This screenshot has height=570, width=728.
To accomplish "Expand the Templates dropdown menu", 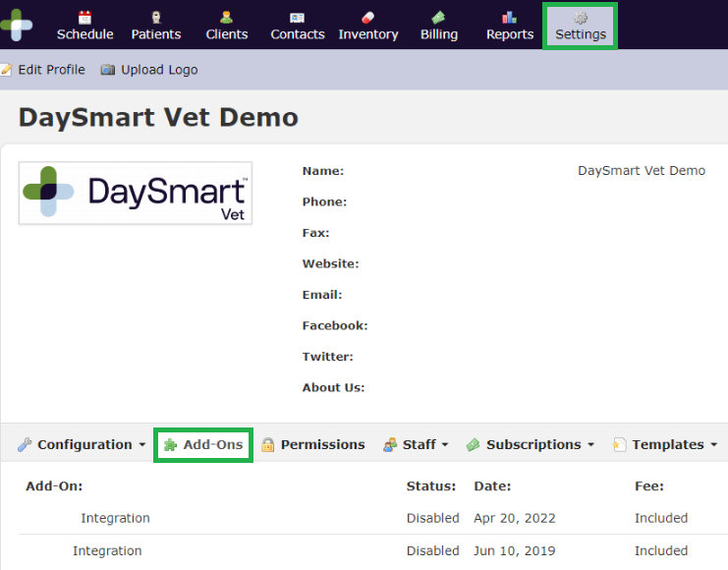I will (659, 445).
